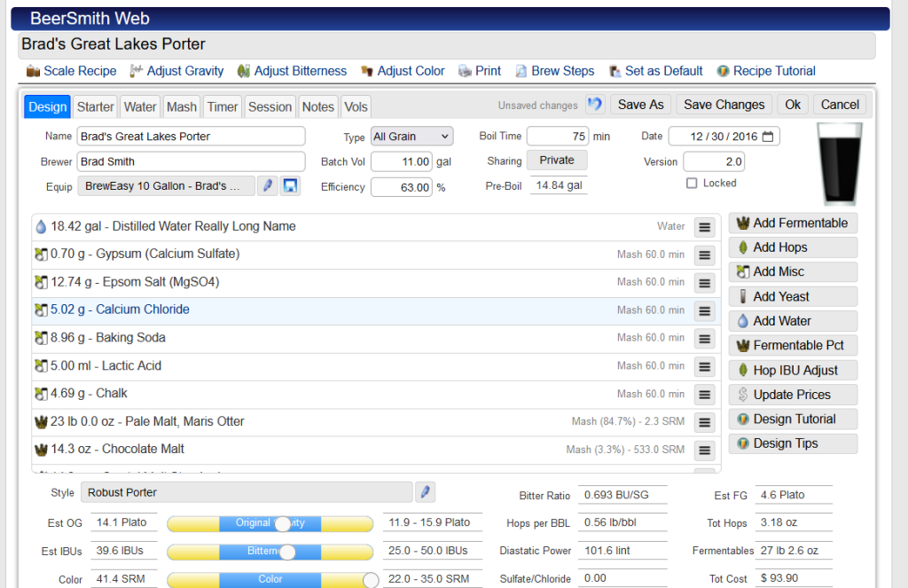This screenshot has width=908, height=588.
Task: Click the Efficiency input field
Action: click(x=402, y=187)
